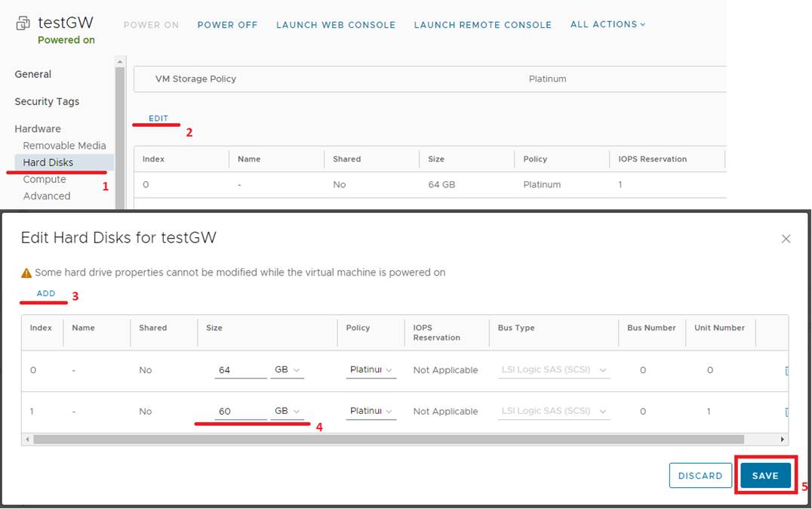Screen dimensions: 812x509
Task: Click size field for disk index 0
Action: point(240,370)
